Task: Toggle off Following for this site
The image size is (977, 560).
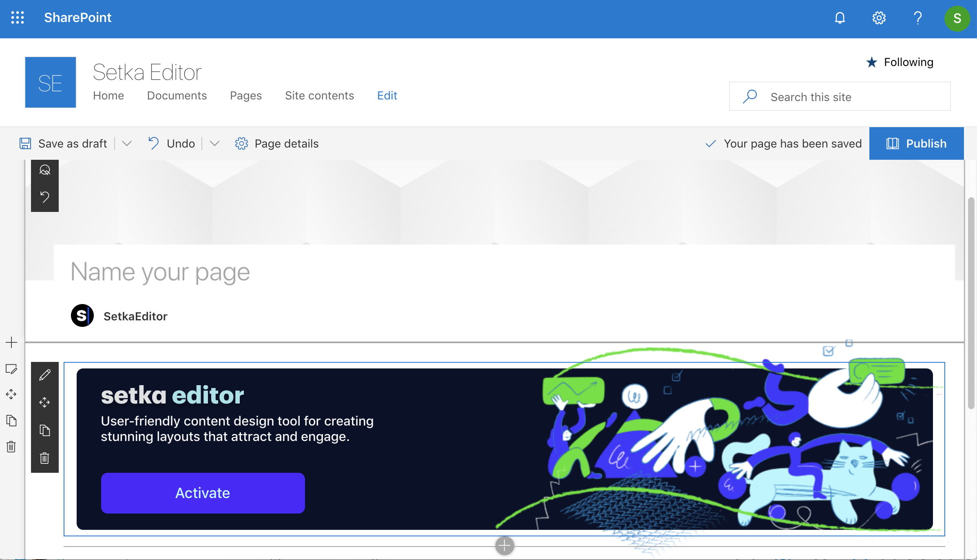Action: point(900,62)
